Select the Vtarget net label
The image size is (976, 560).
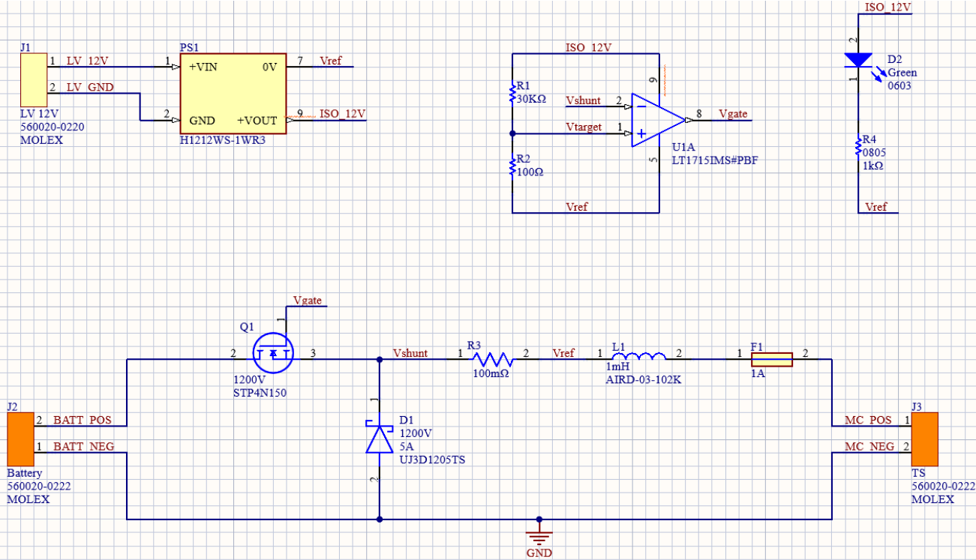(584, 127)
